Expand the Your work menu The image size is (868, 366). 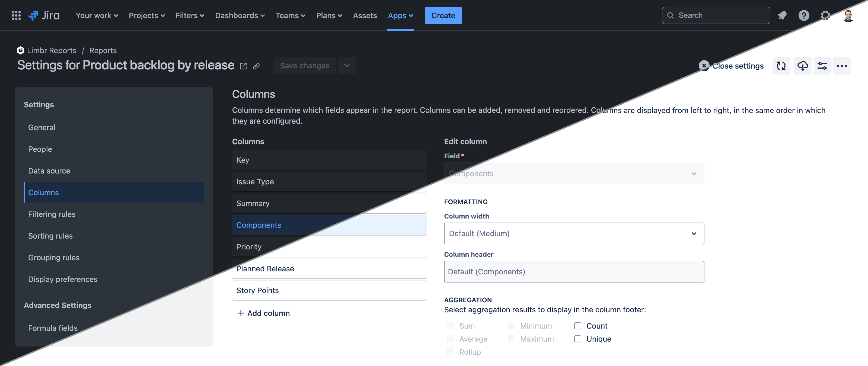(x=97, y=15)
